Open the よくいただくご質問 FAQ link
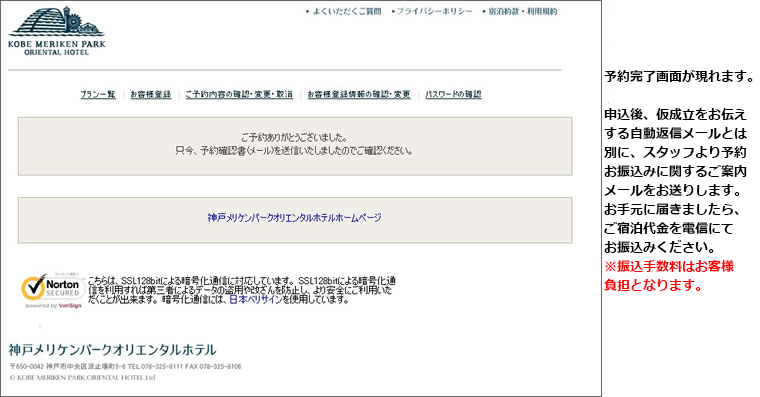The width and height of the screenshot is (760, 397). click(347, 11)
